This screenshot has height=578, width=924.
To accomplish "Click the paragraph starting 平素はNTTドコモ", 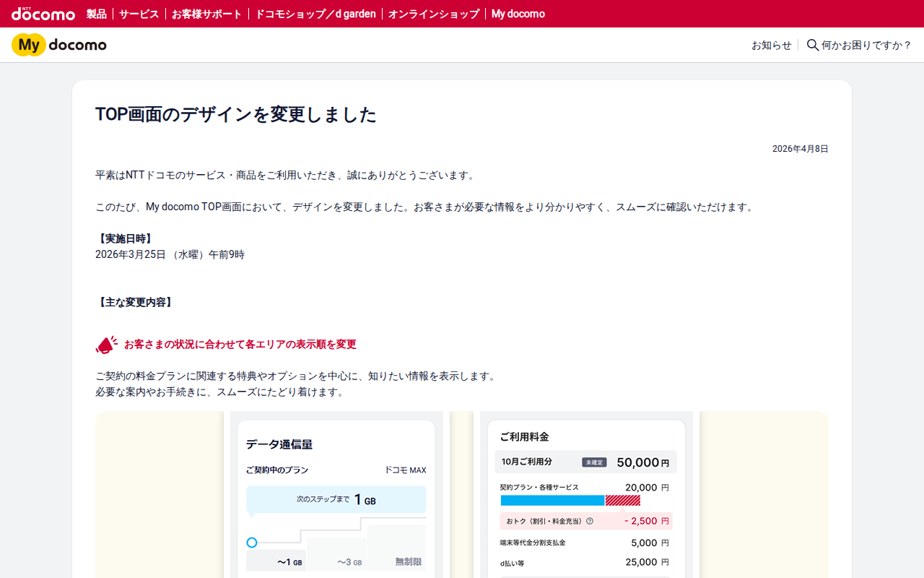I will click(x=286, y=175).
